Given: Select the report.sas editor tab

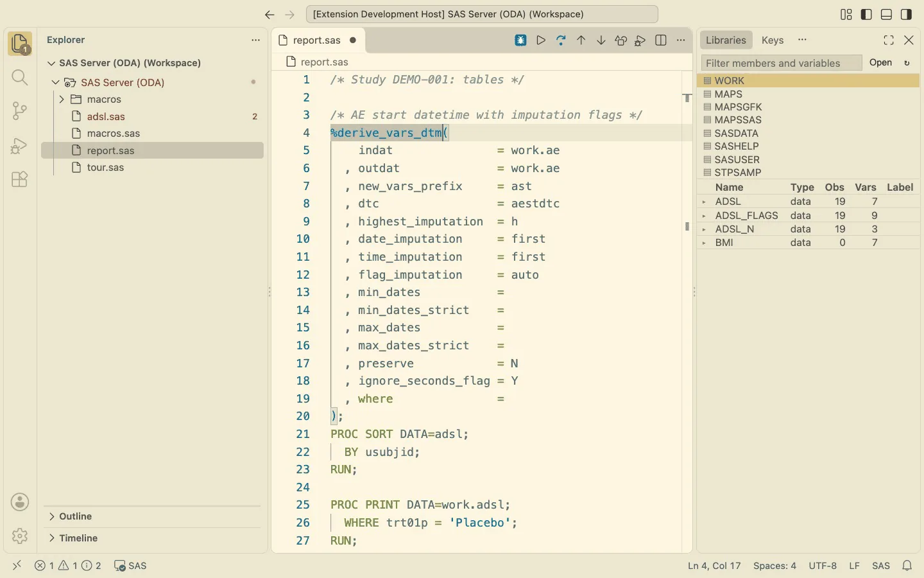Looking at the screenshot, I should 318,40.
